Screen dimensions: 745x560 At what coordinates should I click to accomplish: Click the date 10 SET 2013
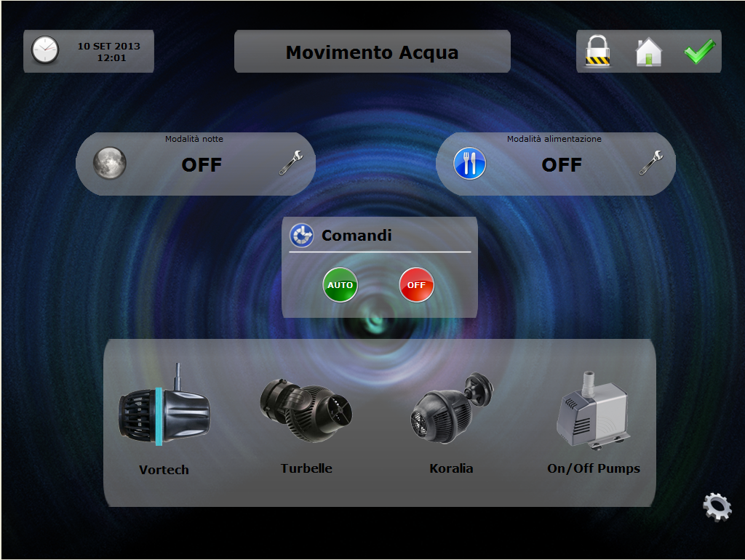[109, 46]
